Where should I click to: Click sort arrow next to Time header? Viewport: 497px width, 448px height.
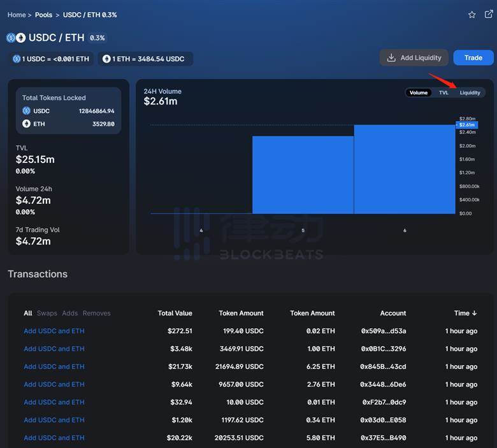click(x=475, y=313)
